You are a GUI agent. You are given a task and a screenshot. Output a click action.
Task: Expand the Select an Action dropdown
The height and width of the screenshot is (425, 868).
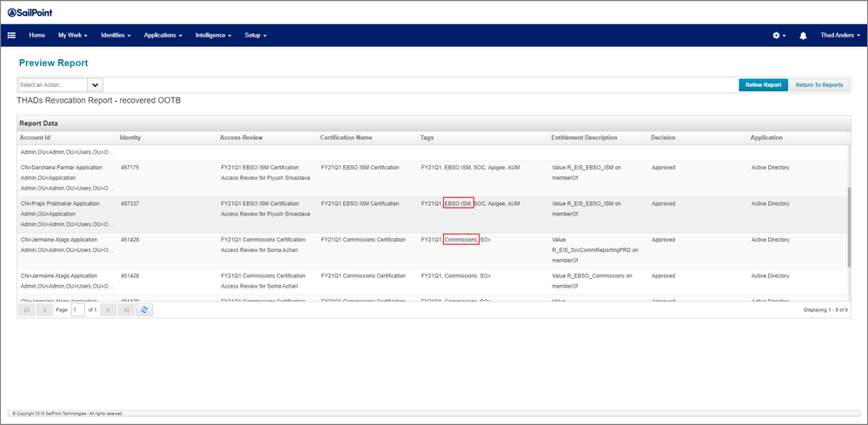point(96,85)
